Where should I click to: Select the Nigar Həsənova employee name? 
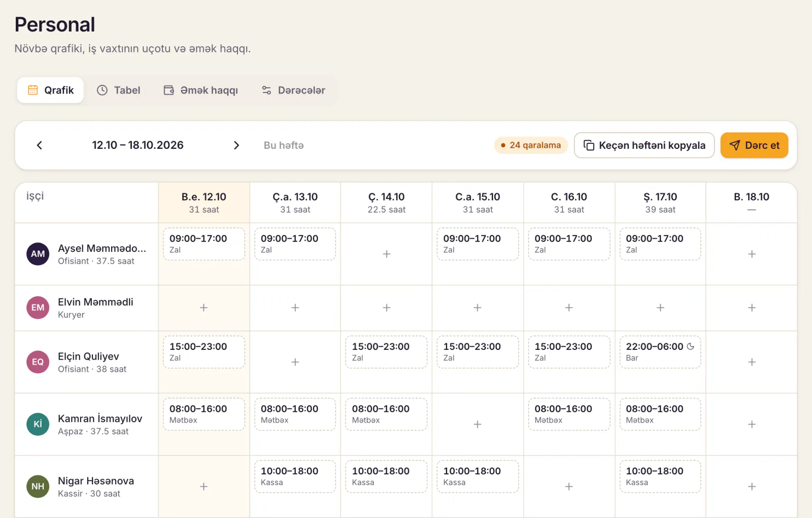[96, 481]
